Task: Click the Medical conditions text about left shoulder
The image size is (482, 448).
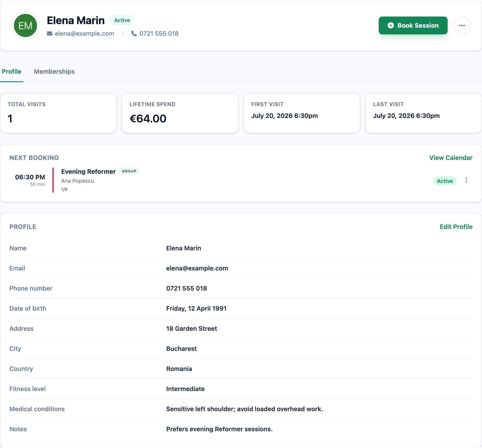Action: (245, 409)
